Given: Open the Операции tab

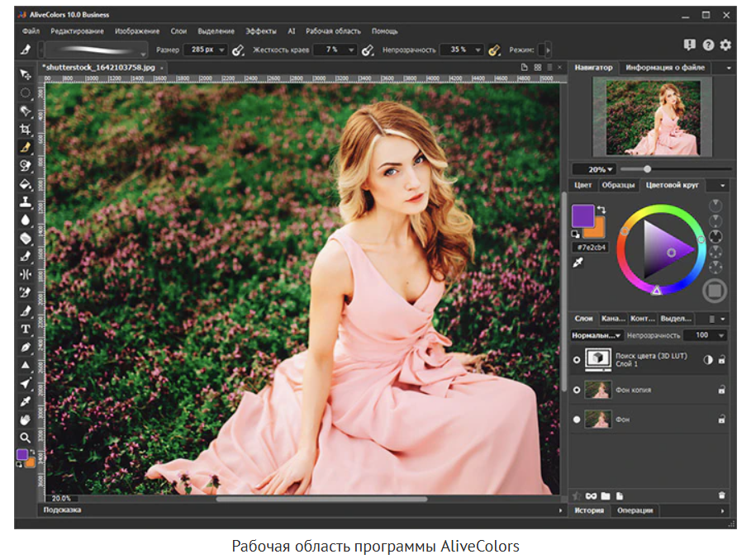Looking at the screenshot, I should click(635, 510).
